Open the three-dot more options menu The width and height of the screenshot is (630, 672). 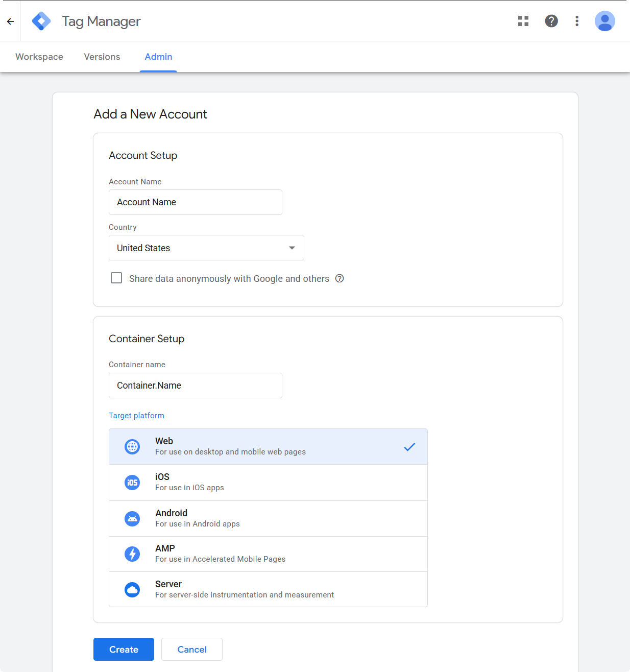tap(577, 21)
